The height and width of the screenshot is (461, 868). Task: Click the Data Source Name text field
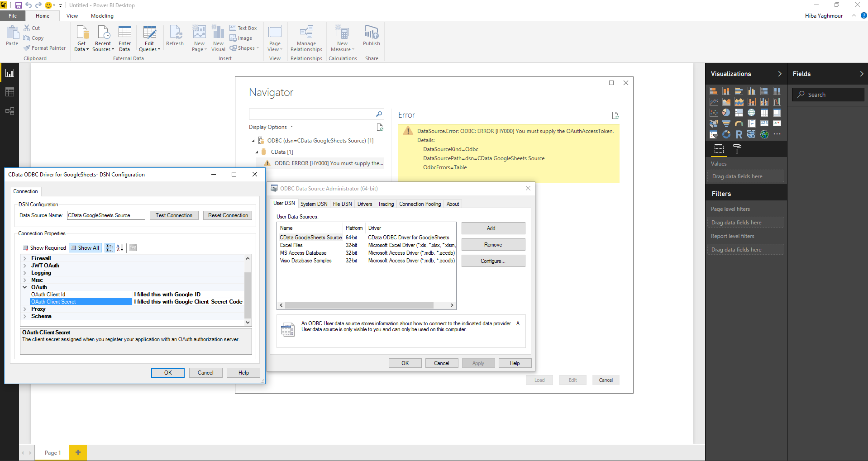click(106, 215)
